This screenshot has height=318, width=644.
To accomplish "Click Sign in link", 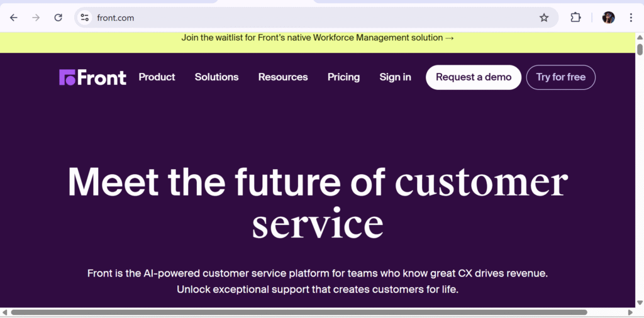I will coord(395,77).
